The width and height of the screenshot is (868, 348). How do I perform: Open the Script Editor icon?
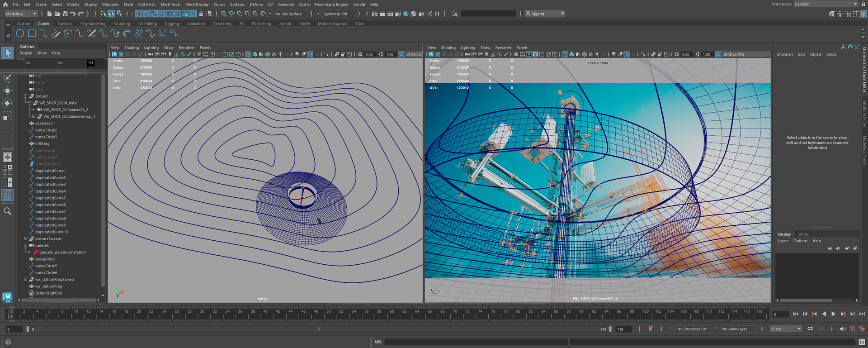point(862,342)
